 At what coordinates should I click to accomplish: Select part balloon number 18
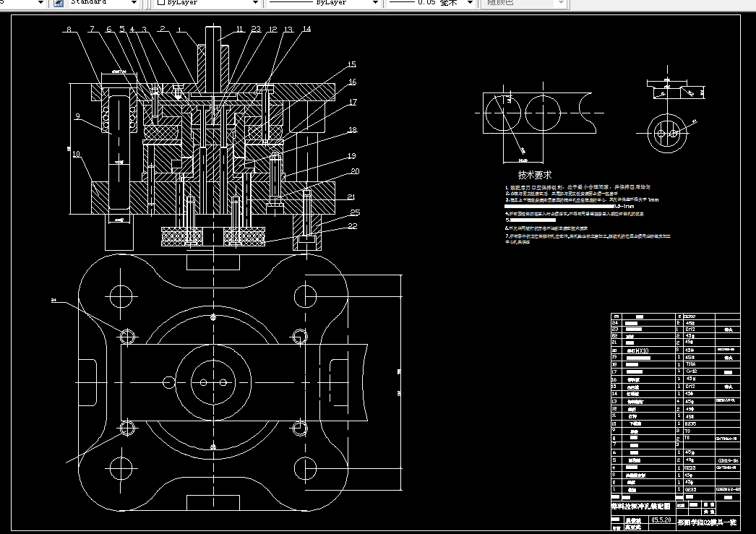[x=353, y=130]
